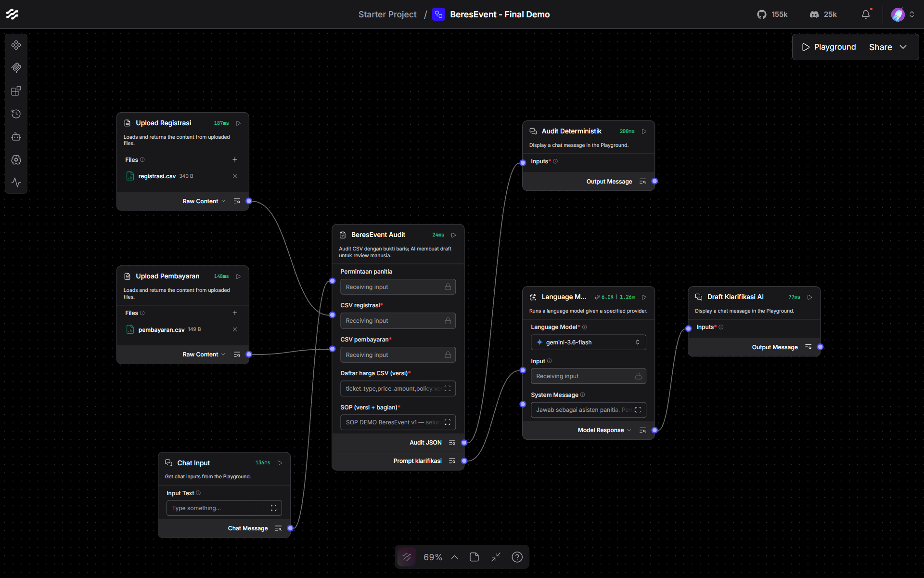
Task: Select the pembayaran.csv file name
Action: 161,330
